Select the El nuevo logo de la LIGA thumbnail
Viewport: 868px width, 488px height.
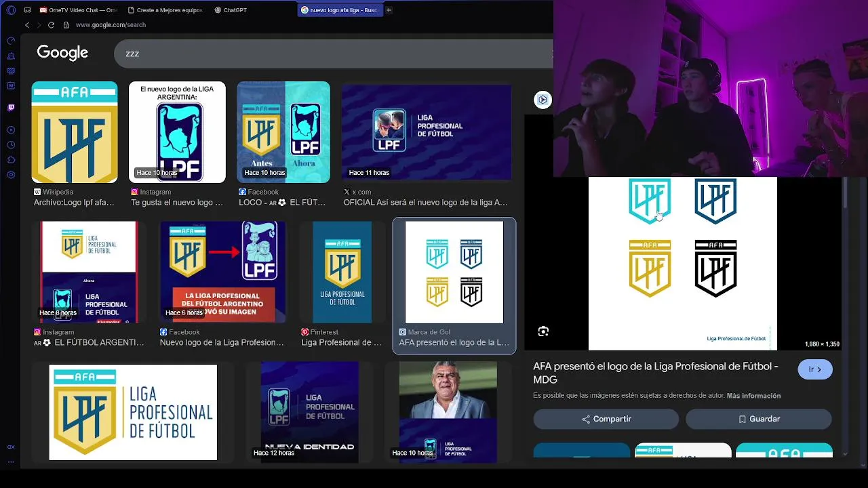177,132
